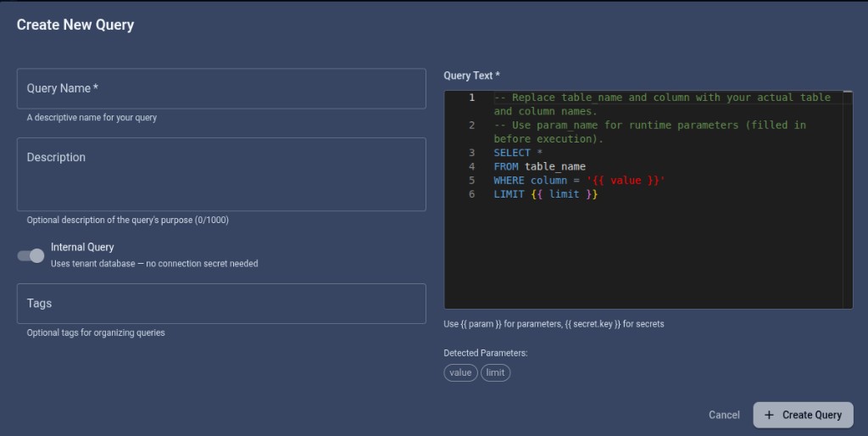
Task: Click the Description text area
Action: 221,174
